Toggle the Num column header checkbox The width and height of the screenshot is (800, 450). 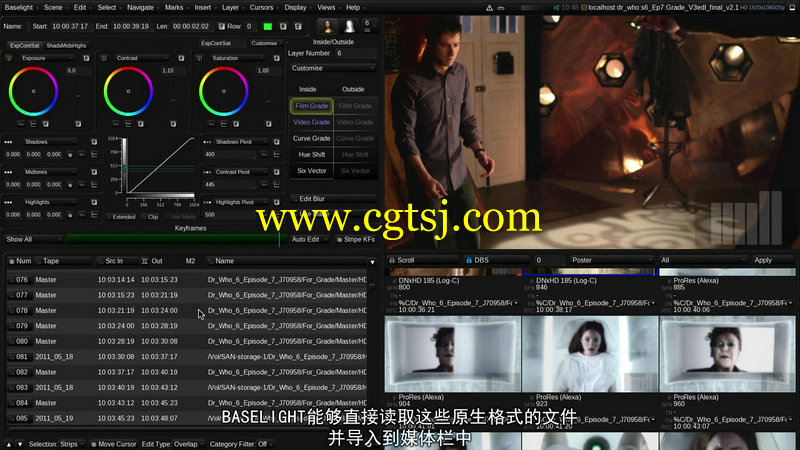click(12, 261)
